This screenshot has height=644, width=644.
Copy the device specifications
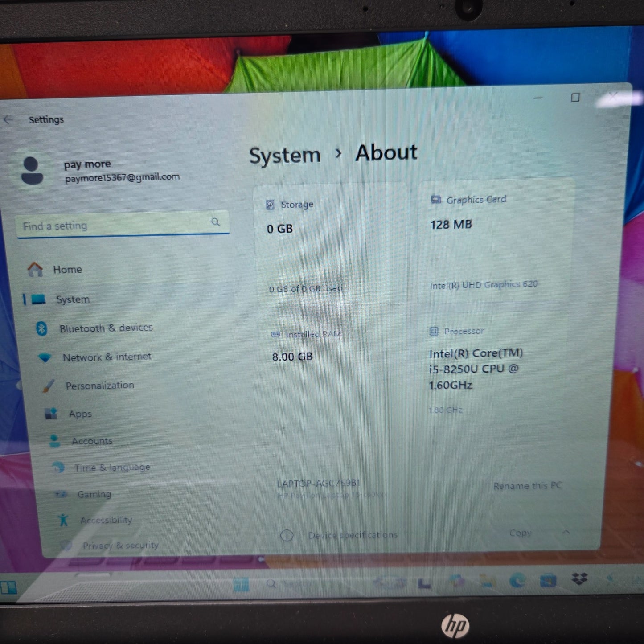[x=520, y=533]
